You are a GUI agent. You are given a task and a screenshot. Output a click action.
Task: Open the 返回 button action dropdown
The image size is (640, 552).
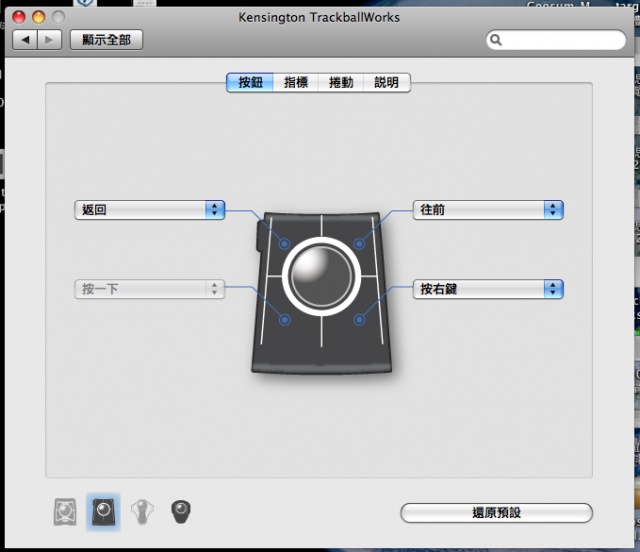(x=149, y=210)
